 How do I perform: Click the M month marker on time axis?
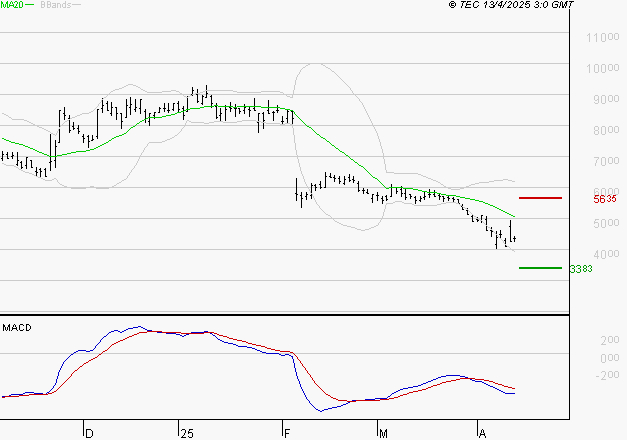click(x=383, y=434)
